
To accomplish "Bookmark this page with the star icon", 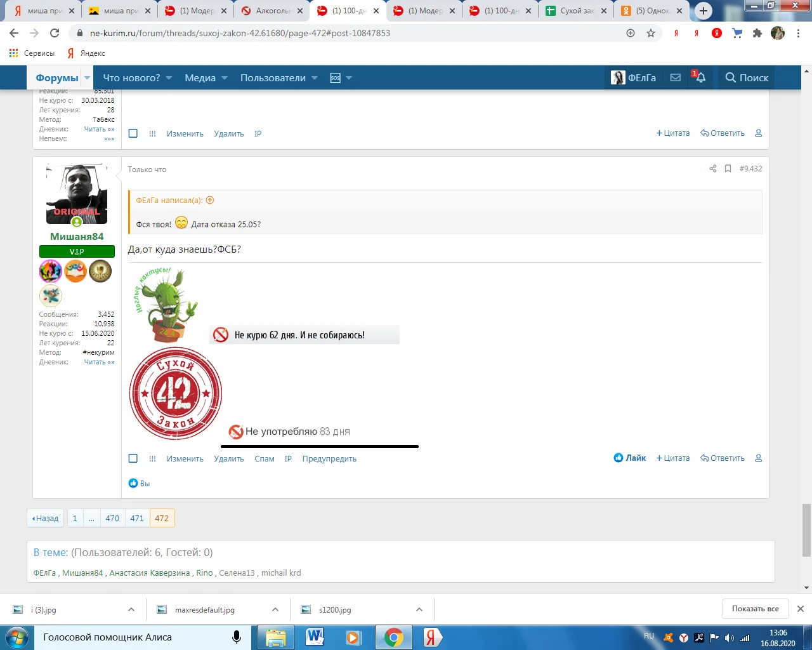I will (x=651, y=33).
